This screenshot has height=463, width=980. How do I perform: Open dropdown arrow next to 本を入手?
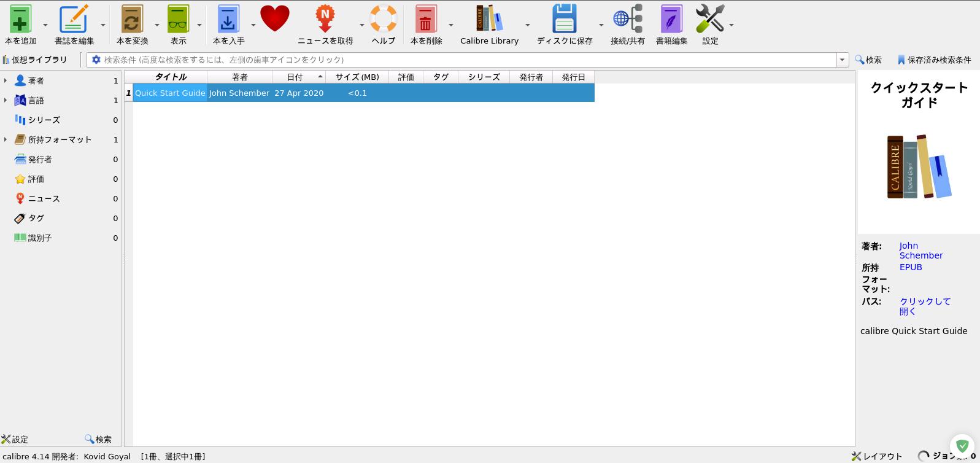[x=253, y=25]
